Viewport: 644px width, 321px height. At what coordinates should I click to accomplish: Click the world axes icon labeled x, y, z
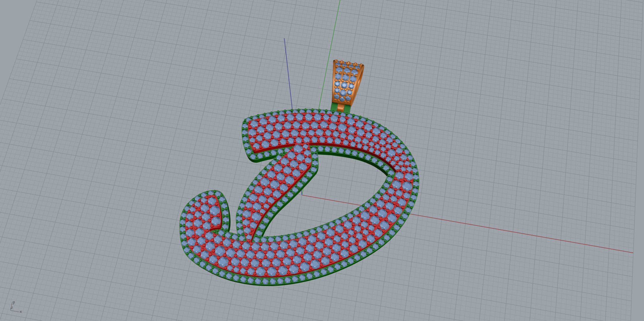[16, 307]
